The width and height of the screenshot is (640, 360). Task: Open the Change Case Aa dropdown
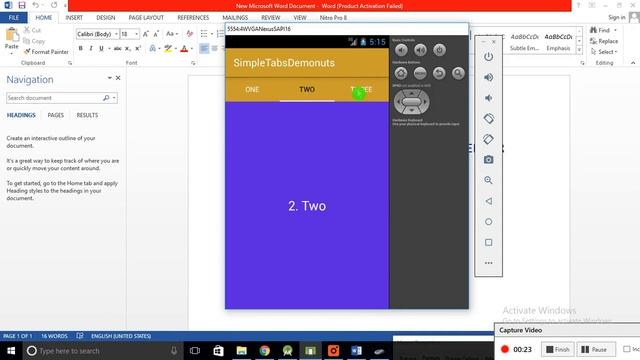coord(172,34)
